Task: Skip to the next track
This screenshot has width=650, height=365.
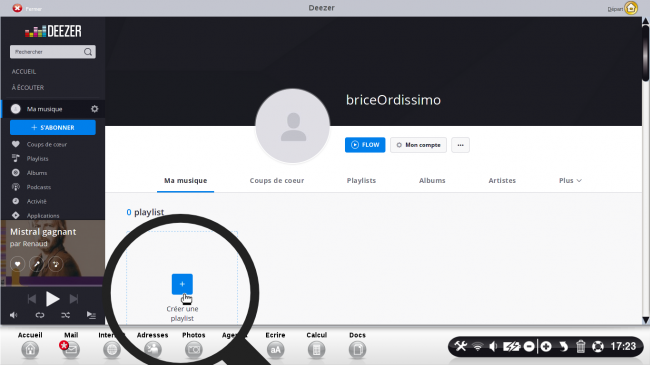Action: click(x=74, y=299)
